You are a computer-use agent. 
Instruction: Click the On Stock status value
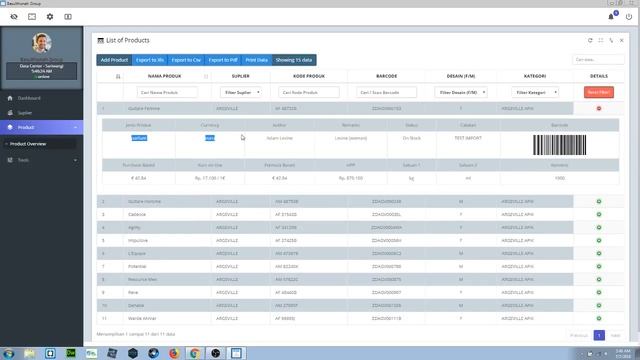click(411, 138)
